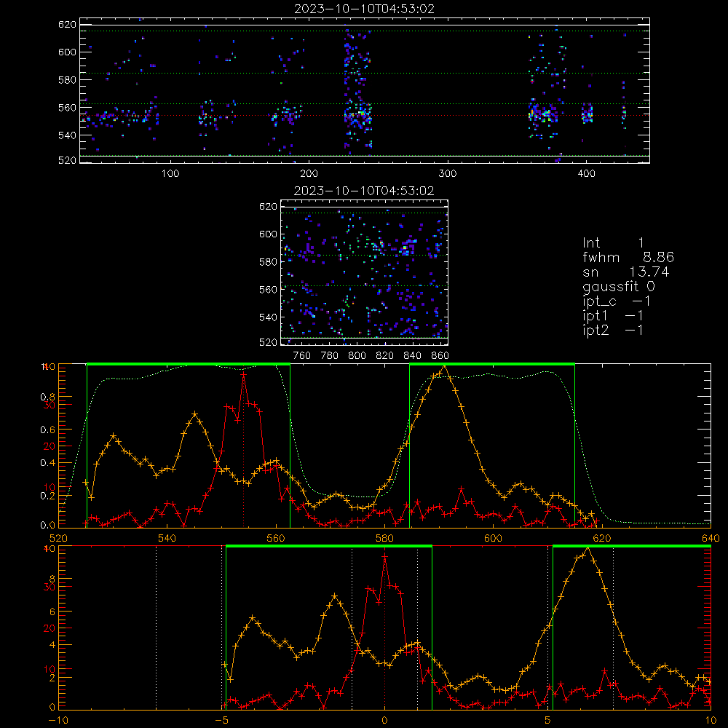Click the thick green bar spanning 526 to 562
Screen dimensions: 728x728
189,364
